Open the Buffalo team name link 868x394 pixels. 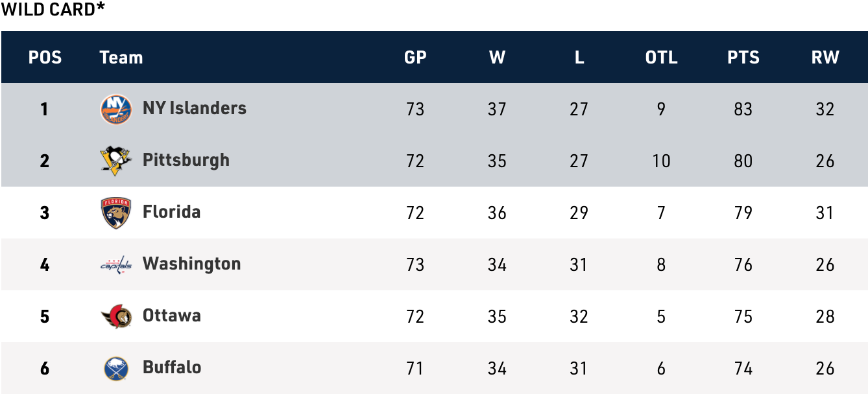click(172, 367)
